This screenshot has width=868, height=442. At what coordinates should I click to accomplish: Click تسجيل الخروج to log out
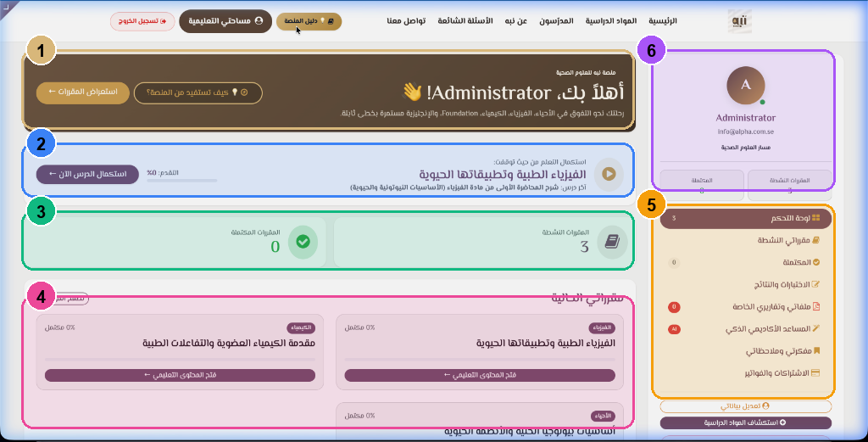pos(142,21)
